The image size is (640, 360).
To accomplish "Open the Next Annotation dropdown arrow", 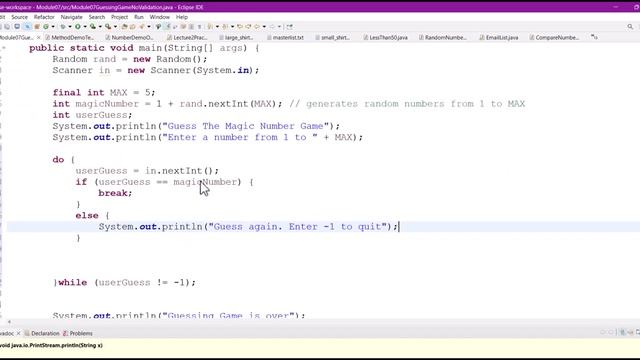I will pos(217,27).
